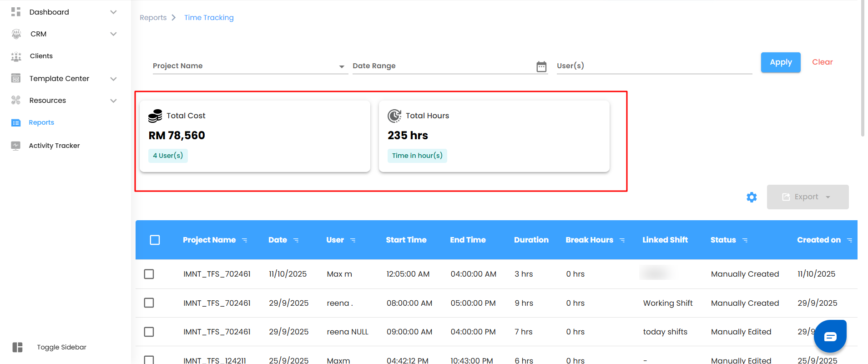Viewport: 868px width, 364px height.
Task: Click the Activity Tracker monitor icon
Action: click(16, 146)
